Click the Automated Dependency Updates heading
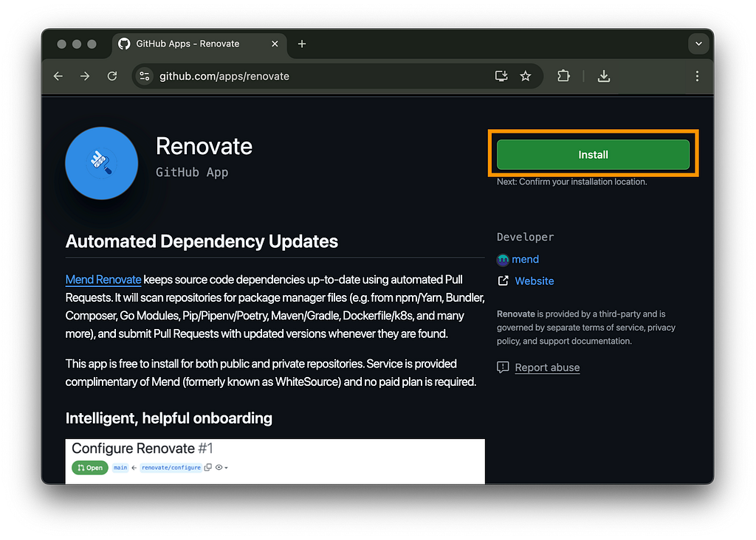 pos(202,241)
